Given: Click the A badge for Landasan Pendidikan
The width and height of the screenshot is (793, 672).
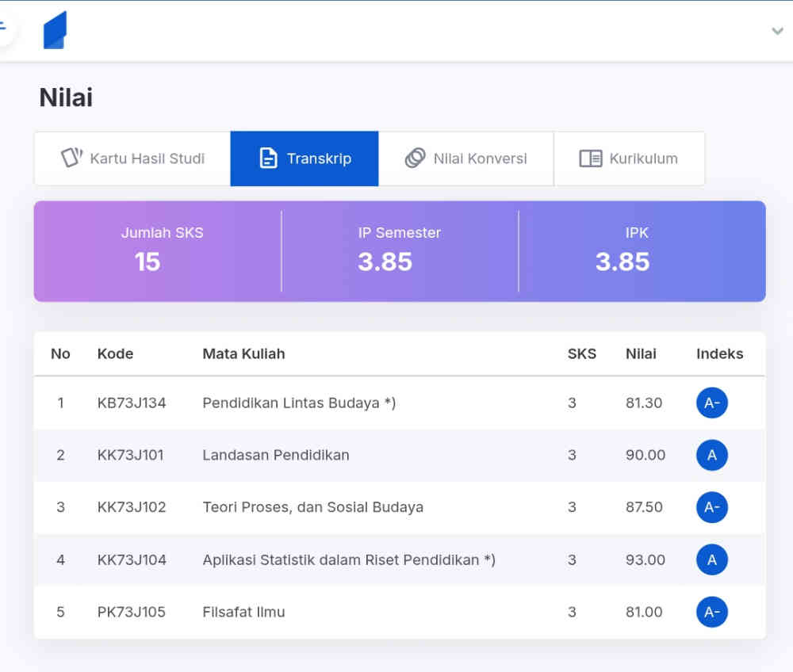Looking at the screenshot, I should pos(711,455).
